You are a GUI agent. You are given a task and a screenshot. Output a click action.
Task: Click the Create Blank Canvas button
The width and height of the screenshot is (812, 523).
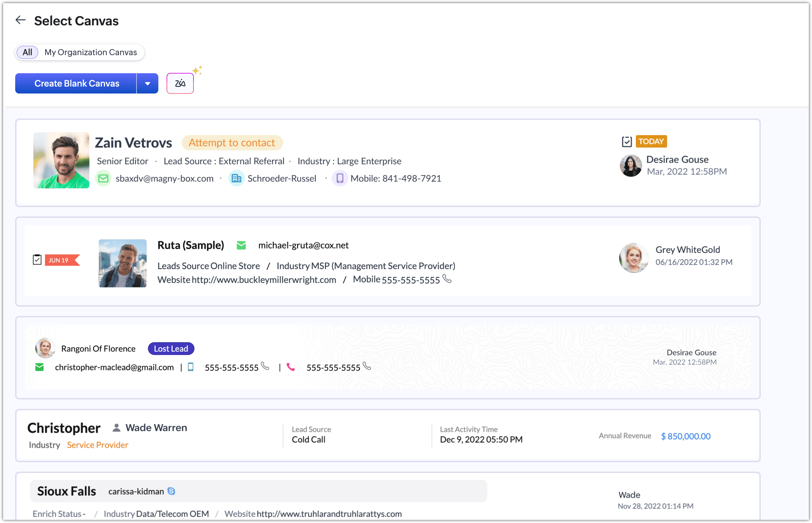click(76, 84)
